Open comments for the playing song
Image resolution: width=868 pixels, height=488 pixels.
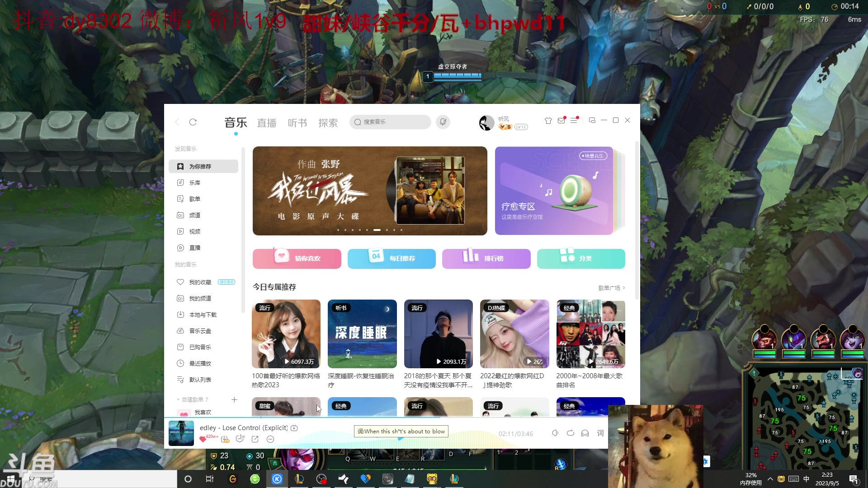point(240,439)
